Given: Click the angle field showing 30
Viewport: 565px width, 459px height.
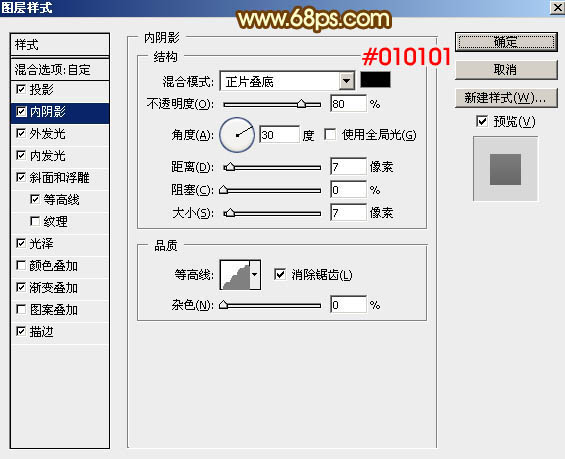Looking at the screenshot, I should point(279,135).
